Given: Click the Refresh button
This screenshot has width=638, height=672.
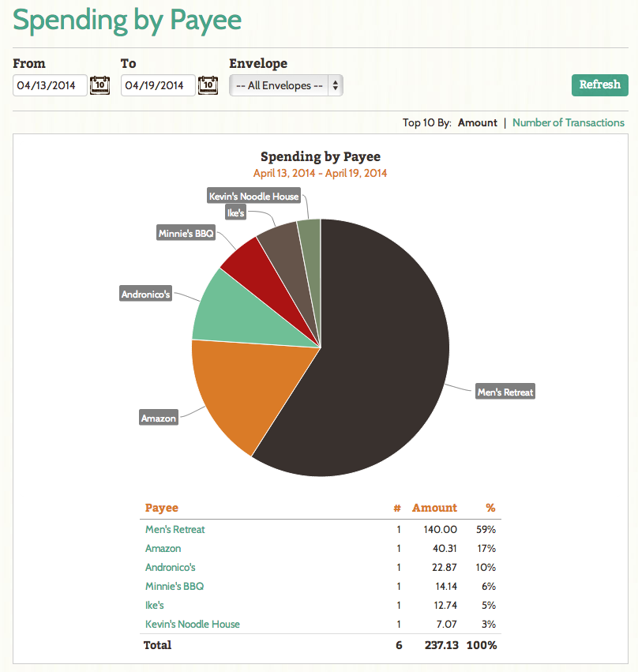Looking at the screenshot, I should tap(599, 84).
